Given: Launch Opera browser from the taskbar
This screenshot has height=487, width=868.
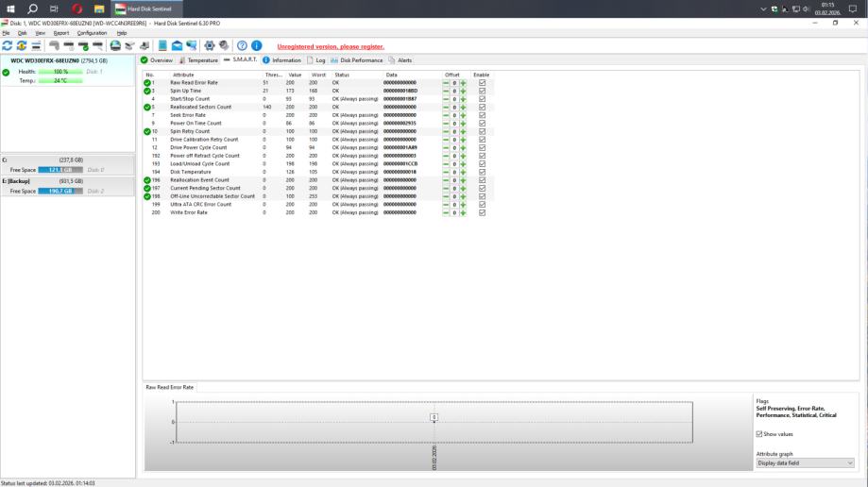Looking at the screenshot, I should click(x=77, y=8).
